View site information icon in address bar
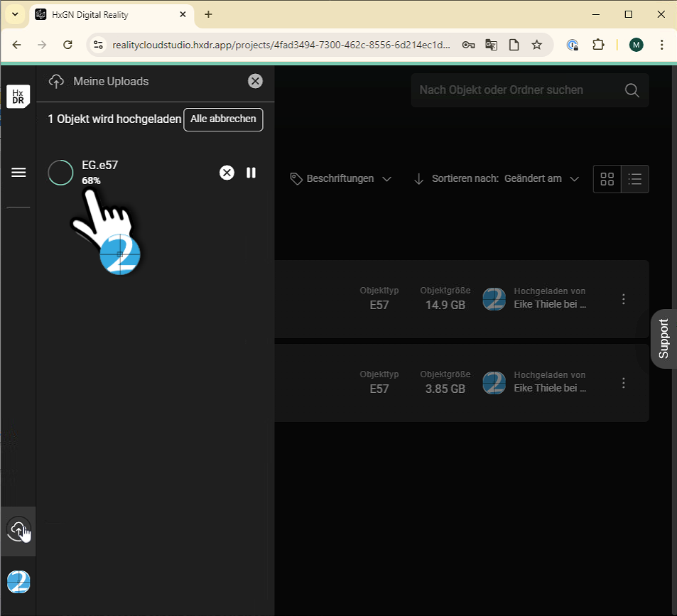Viewport: 677px width, 616px height. (x=99, y=45)
